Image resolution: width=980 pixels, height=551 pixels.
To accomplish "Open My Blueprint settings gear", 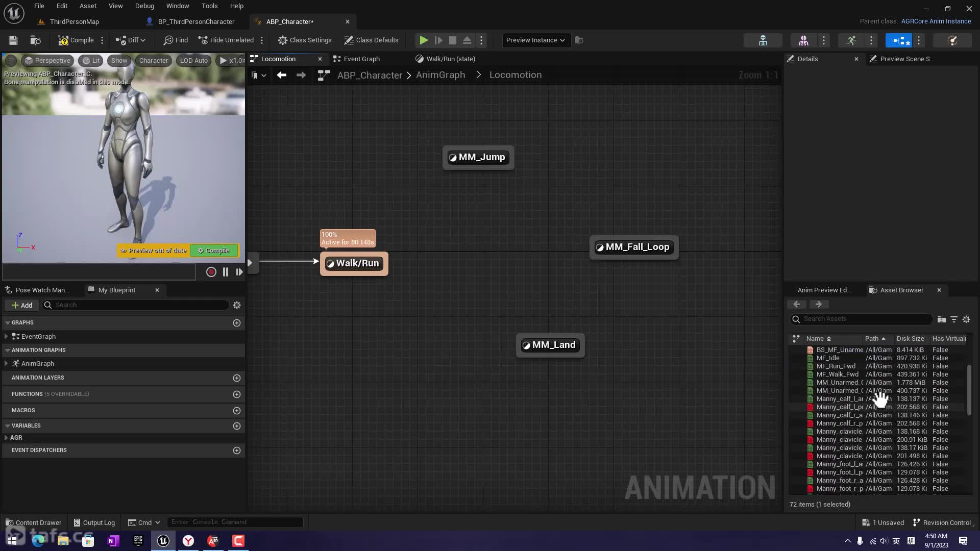I will click(237, 305).
